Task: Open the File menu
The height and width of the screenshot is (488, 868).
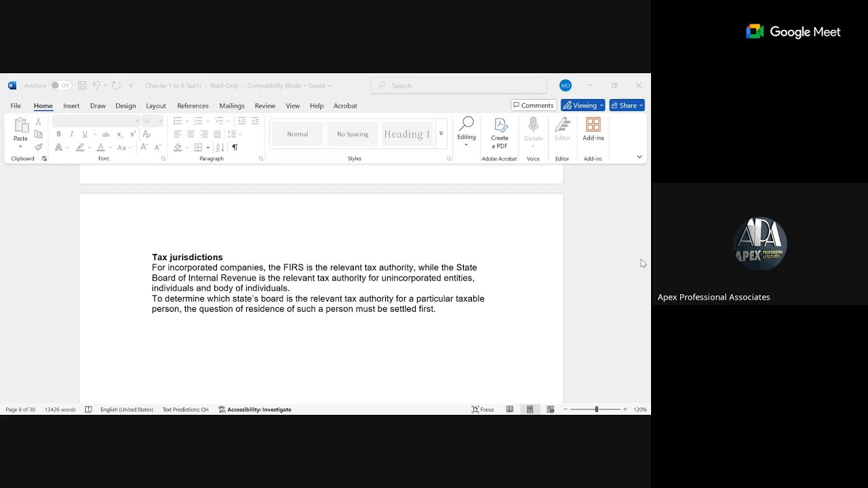Action: point(16,106)
